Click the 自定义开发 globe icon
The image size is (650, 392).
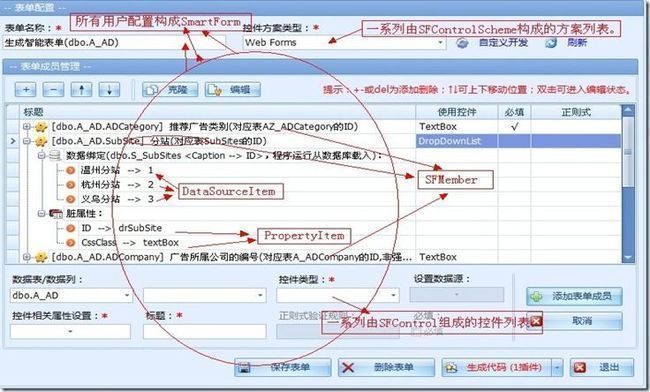pos(462,43)
